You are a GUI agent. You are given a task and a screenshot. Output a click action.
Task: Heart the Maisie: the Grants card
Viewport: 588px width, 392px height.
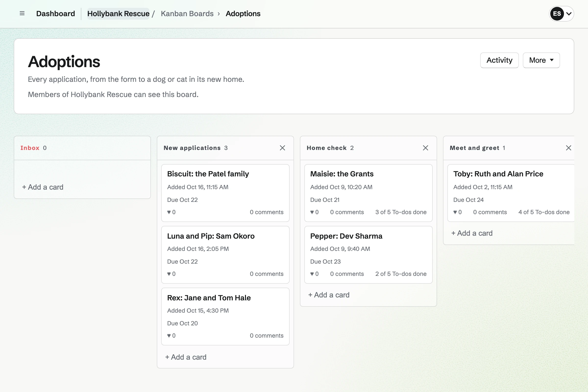click(314, 212)
